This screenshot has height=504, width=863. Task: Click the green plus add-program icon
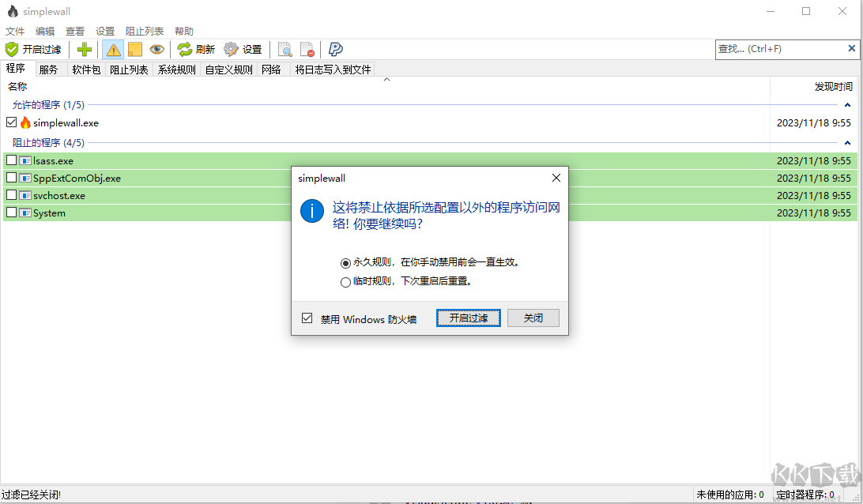point(85,50)
